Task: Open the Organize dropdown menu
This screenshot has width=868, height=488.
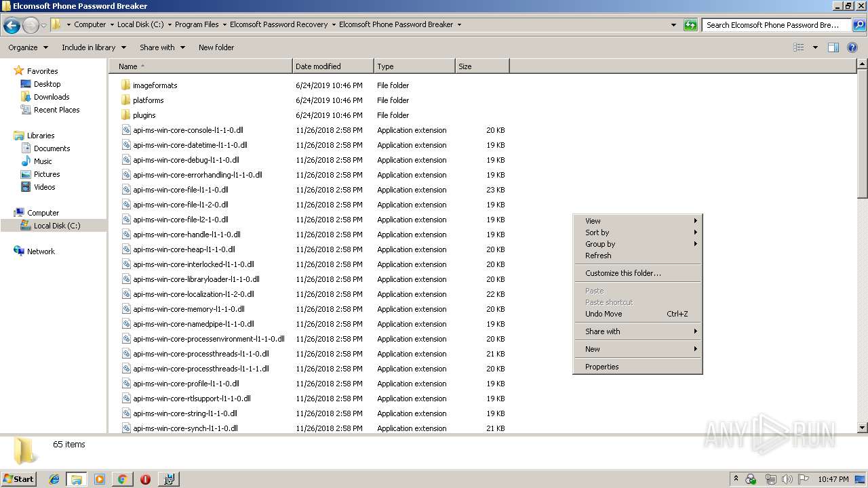Action: (x=28, y=47)
